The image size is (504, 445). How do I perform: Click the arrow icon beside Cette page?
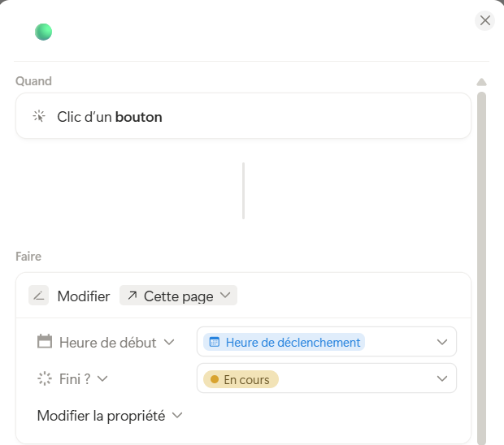click(x=133, y=296)
